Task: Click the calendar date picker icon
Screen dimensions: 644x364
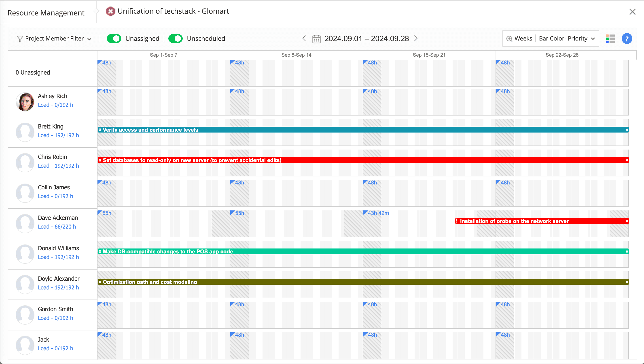Action: (x=316, y=39)
